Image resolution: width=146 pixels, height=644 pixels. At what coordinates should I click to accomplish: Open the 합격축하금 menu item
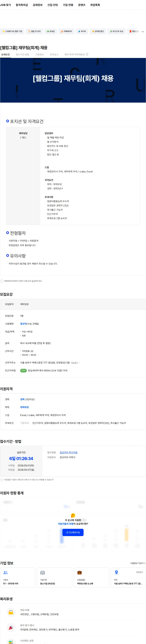[22, 5]
